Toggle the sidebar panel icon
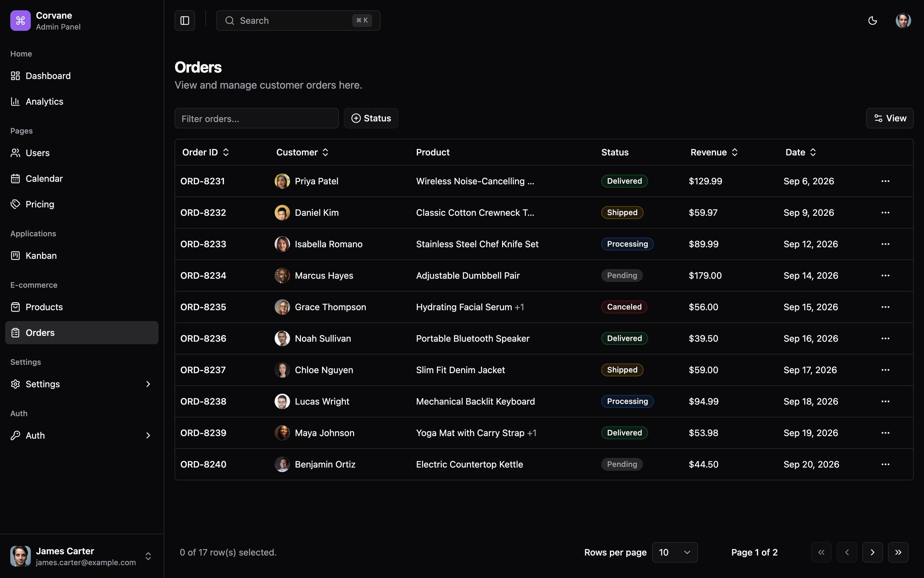 click(185, 21)
